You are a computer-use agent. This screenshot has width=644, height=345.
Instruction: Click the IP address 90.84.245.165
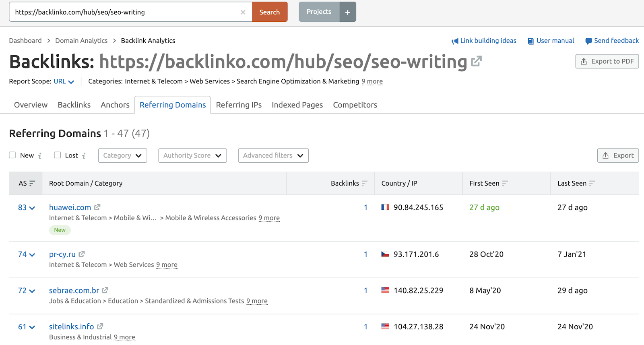(x=419, y=207)
